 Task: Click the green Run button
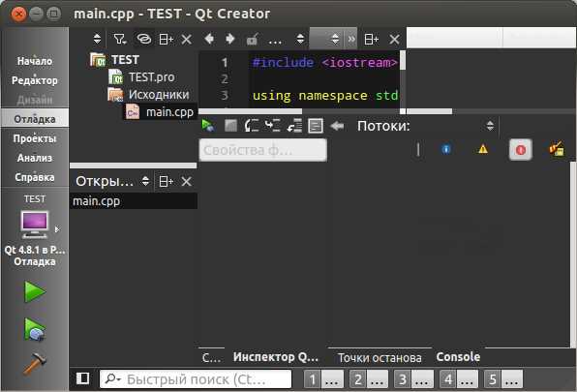(35, 291)
